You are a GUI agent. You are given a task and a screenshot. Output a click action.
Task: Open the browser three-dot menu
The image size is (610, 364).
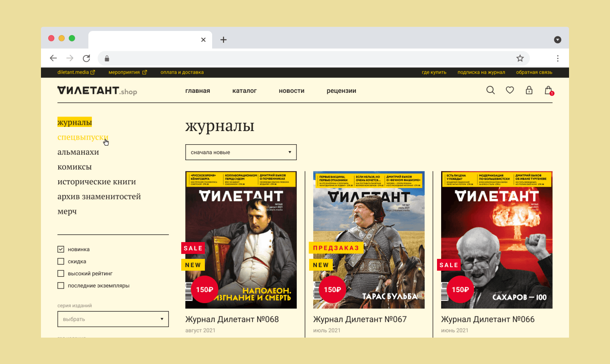[558, 58]
